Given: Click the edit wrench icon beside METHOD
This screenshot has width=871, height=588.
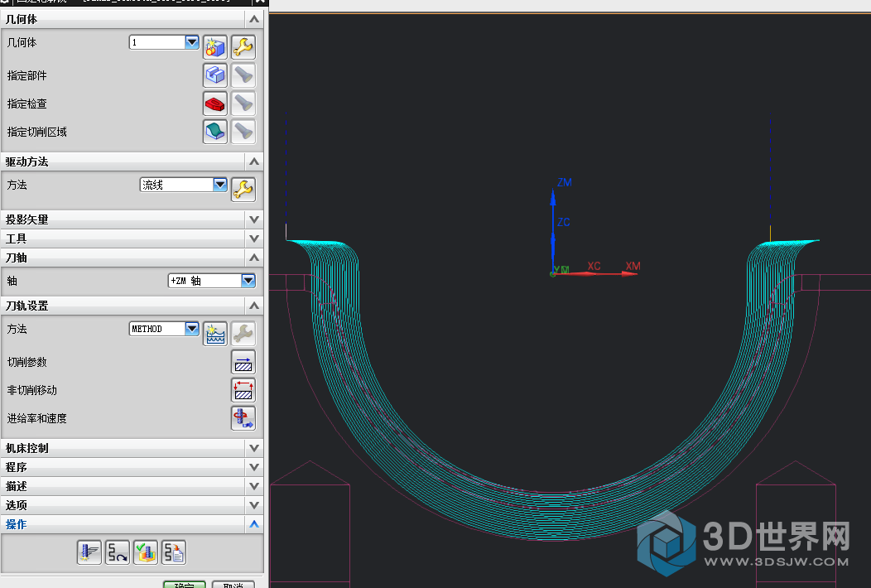Looking at the screenshot, I should 243,334.
